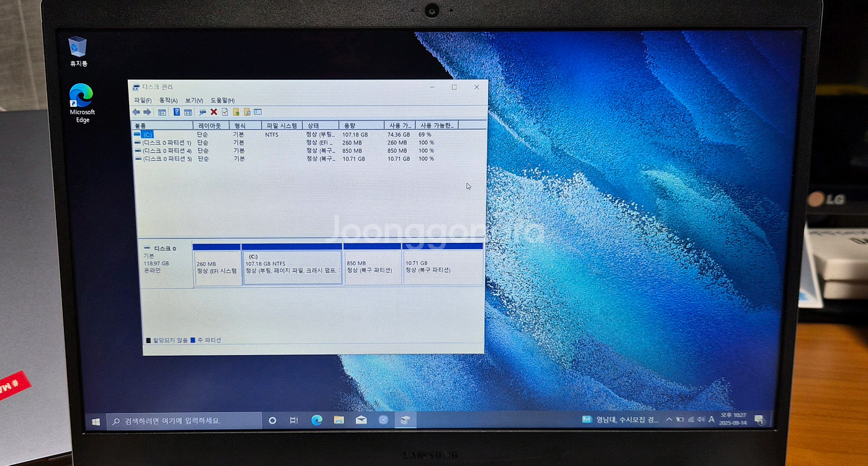Click the IME language A indicator

coord(712,419)
